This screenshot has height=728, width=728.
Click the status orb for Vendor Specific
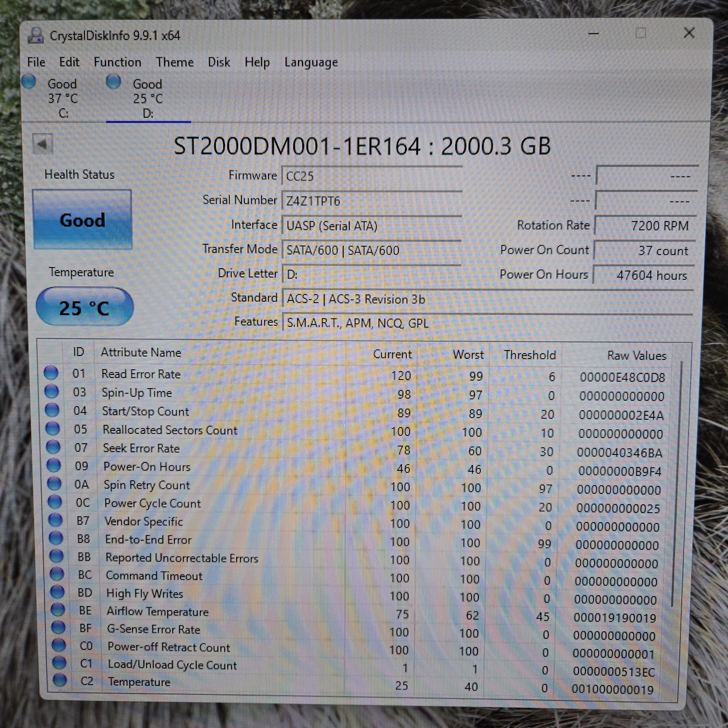(55, 520)
